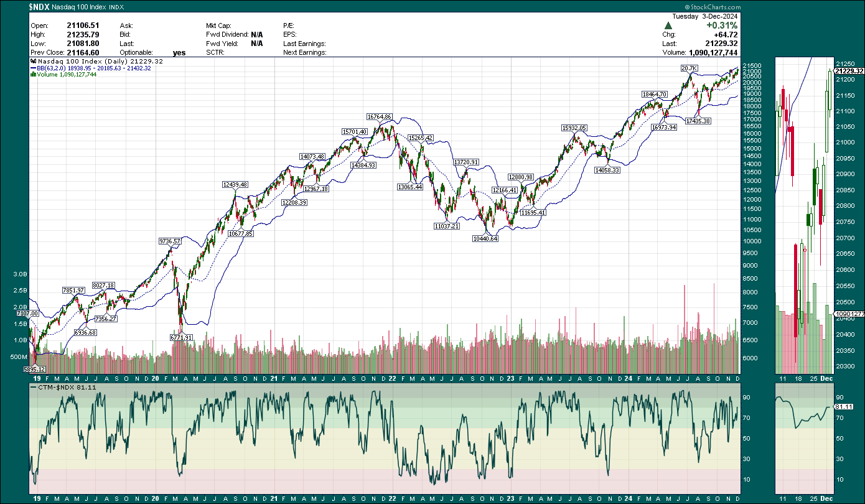
Task: Click the price label '12439.48'
Action: pyautogui.click(x=235, y=184)
